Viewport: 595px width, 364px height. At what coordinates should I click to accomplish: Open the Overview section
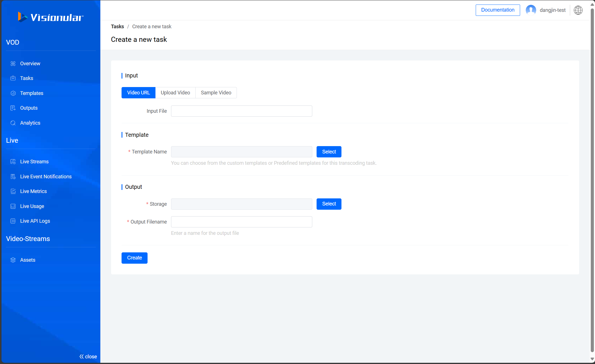(30, 63)
